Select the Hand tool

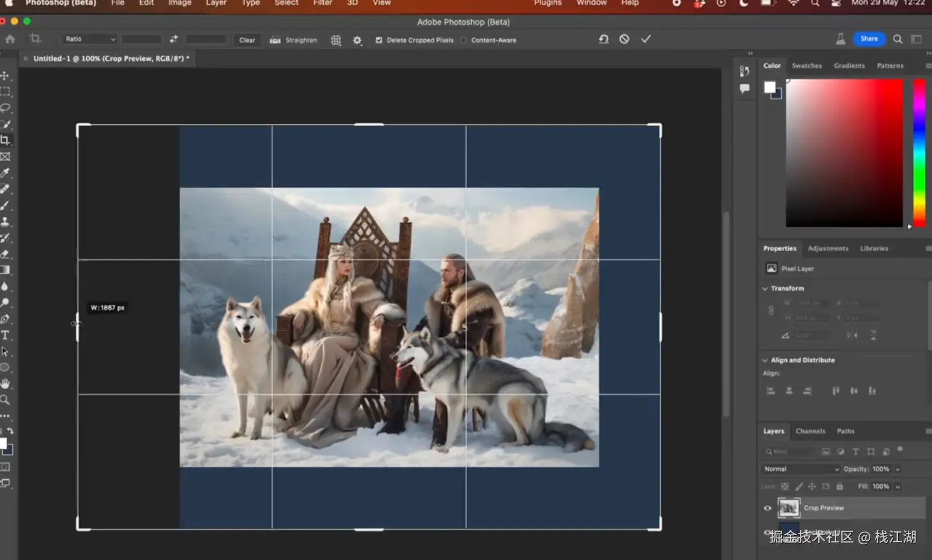point(6,384)
